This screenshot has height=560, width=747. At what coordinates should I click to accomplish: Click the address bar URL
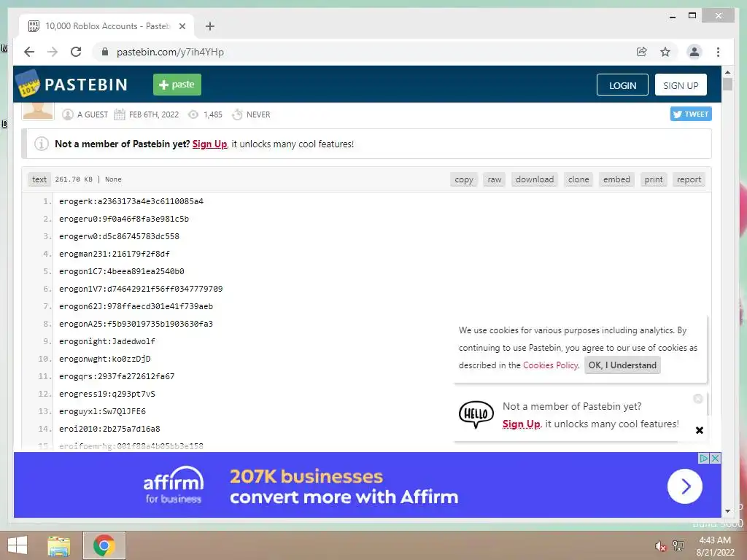(170, 52)
